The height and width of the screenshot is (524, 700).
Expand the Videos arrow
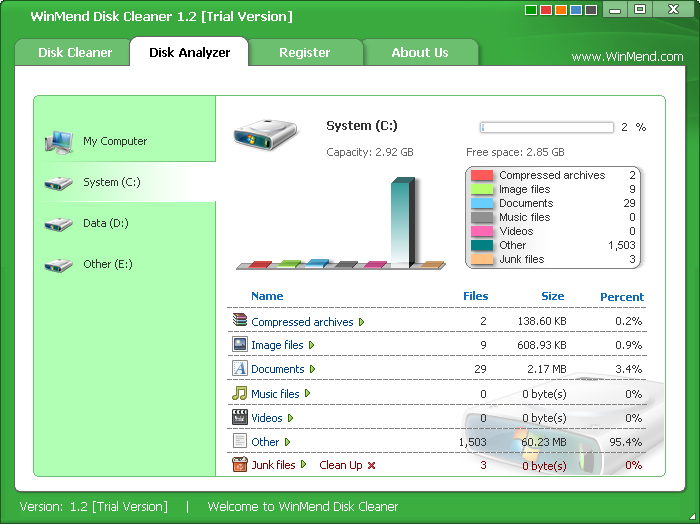click(x=291, y=418)
